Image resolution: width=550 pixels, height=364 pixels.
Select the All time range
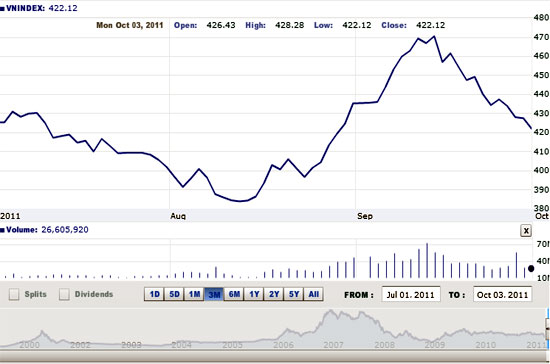[x=314, y=294]
